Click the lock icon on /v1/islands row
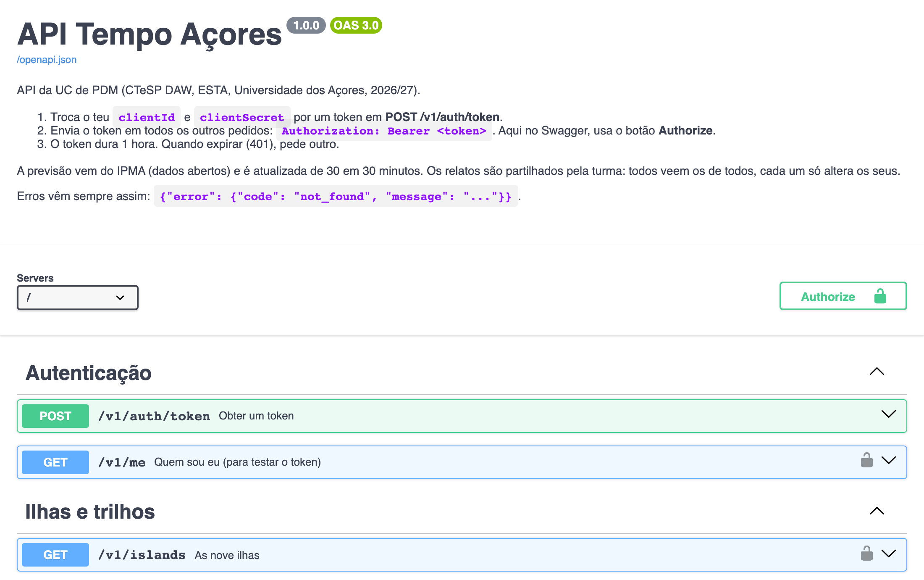The height and width of the screenshot is (580, 924). 866,553
